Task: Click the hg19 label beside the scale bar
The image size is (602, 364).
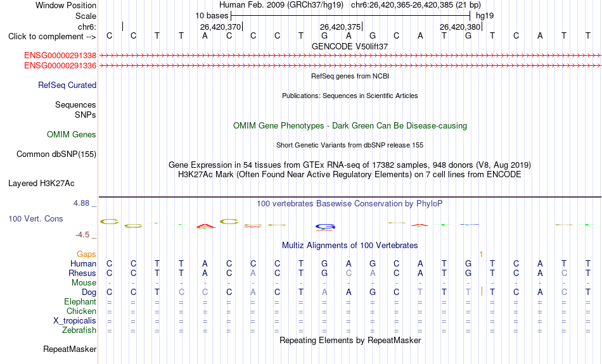Action: (x=485, y=16)
